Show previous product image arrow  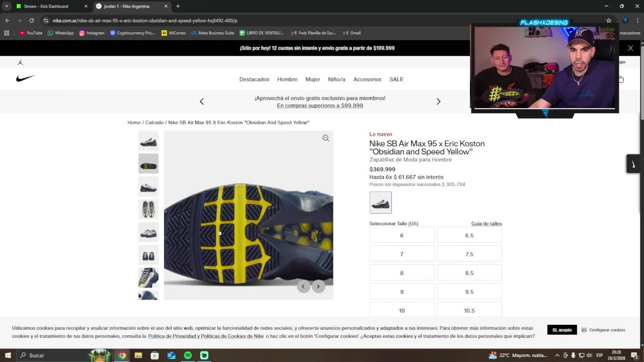303,287
